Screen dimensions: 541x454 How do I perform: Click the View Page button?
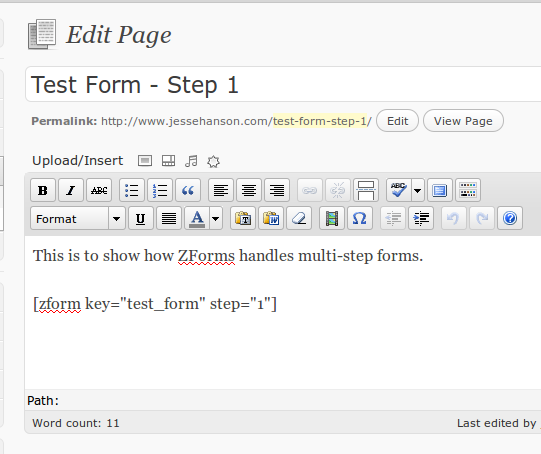pos(463,121)
